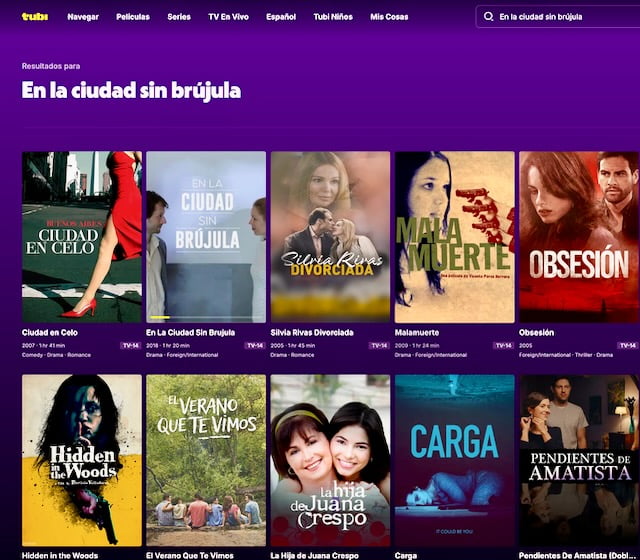
Task: Open the Películas menu item
Action: pyautogui.click(x=133, y=17)
